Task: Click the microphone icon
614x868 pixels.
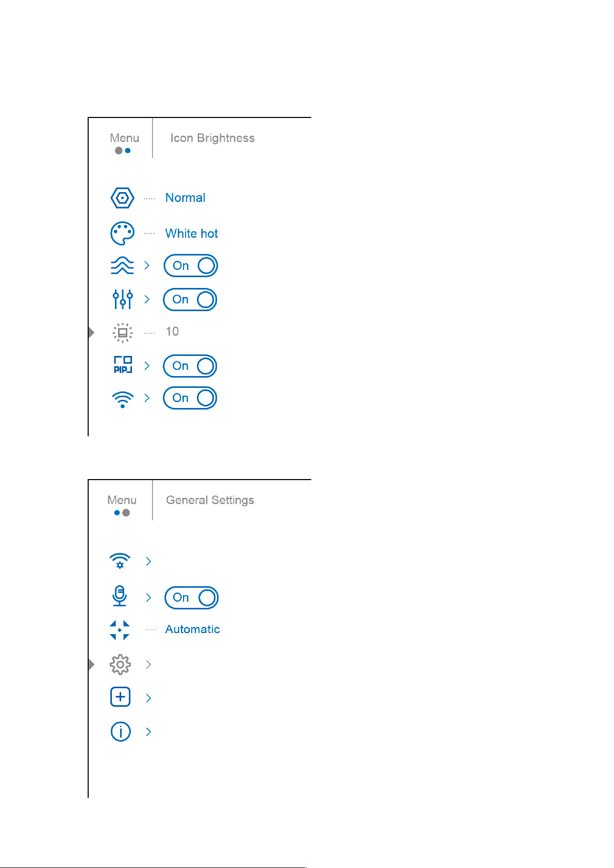Action: pyautogui.click(x=120, y=596)
